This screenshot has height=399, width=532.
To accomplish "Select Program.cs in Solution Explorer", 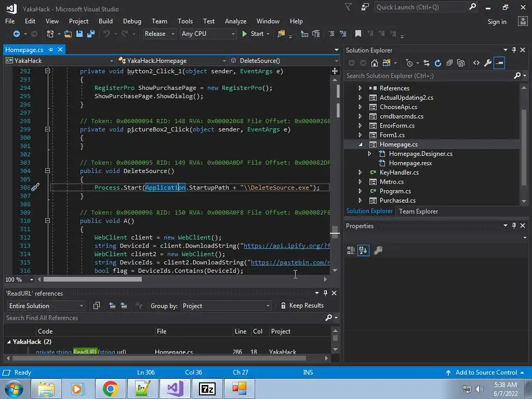I will click(395, 191).
